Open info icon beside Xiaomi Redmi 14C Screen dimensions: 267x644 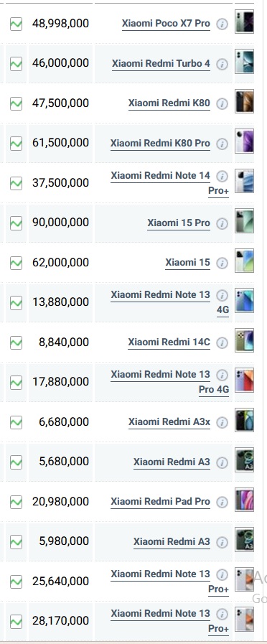[x=222, y=343]
